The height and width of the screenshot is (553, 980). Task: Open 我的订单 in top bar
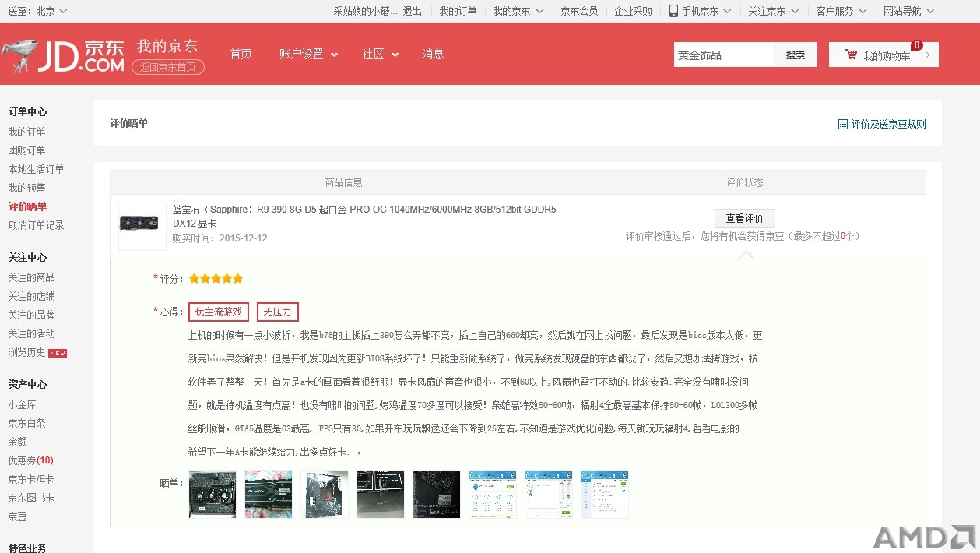[458, 11]
